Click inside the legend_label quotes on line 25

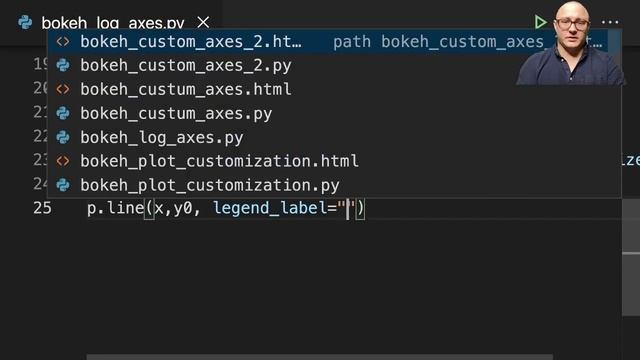tap(347, 208)
